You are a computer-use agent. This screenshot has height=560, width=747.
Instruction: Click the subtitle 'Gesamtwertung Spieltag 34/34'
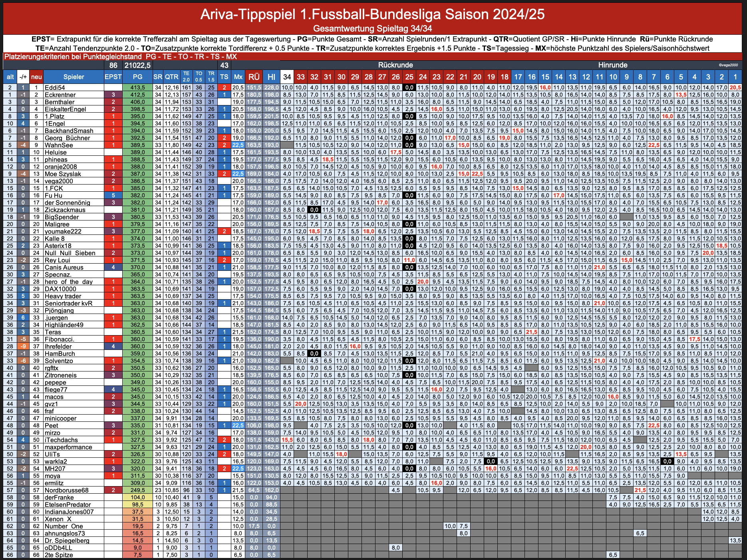(x=372, y=29)
